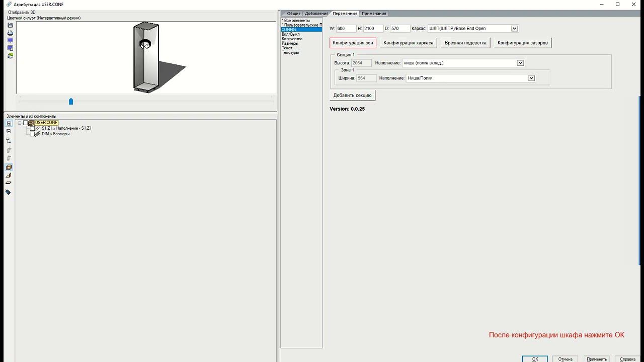This screenshot has width=644, height=362.
Task: Click the Применить button
Action: point(597,359)
